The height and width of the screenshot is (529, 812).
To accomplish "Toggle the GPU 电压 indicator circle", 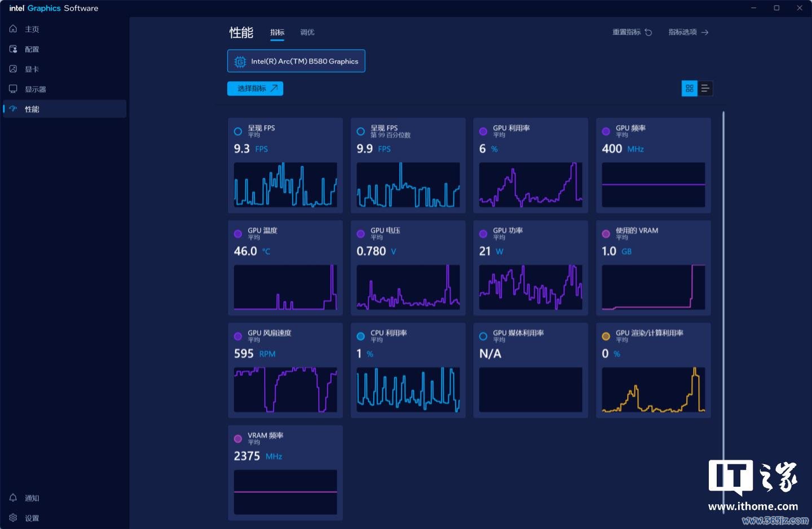I will tap(361, 234).
